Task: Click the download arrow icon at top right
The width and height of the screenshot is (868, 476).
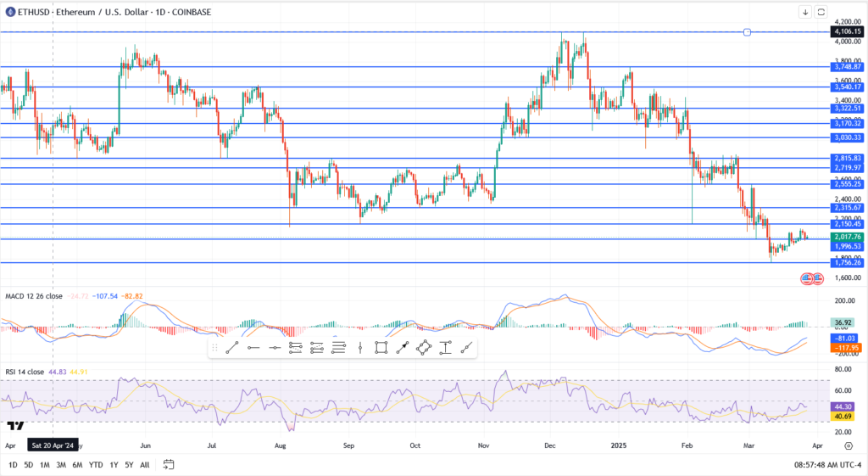Action: point(804,12)
